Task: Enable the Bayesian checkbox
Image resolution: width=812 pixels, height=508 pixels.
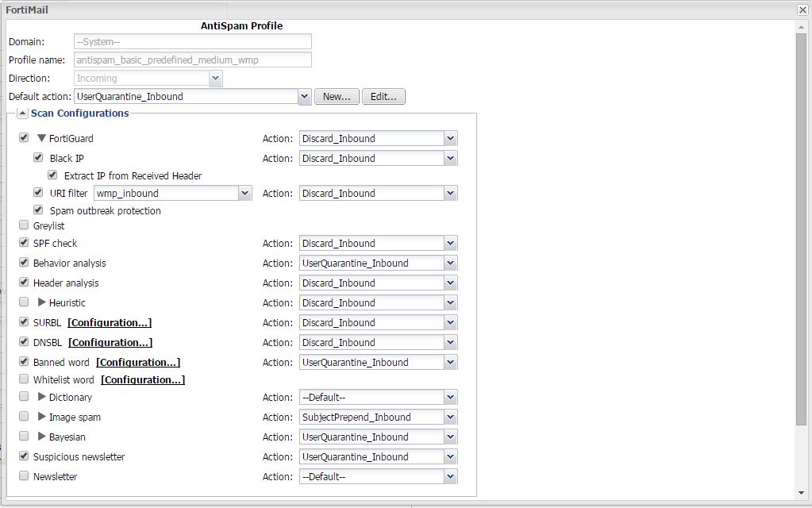Action: (x=24, y=436)
